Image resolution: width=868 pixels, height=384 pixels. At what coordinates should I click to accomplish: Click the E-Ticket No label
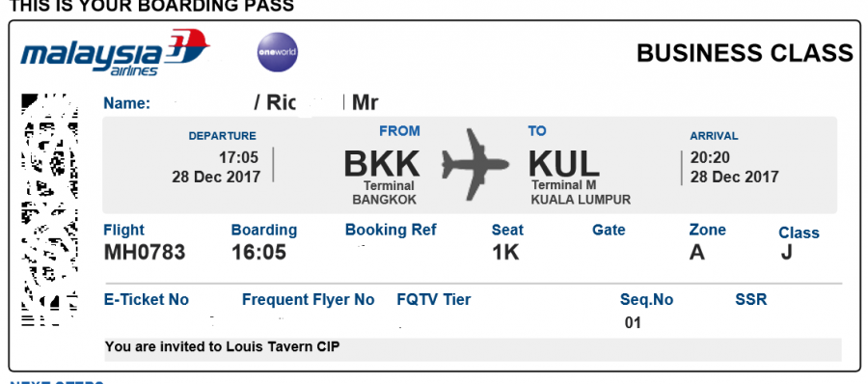click(147, 300)
